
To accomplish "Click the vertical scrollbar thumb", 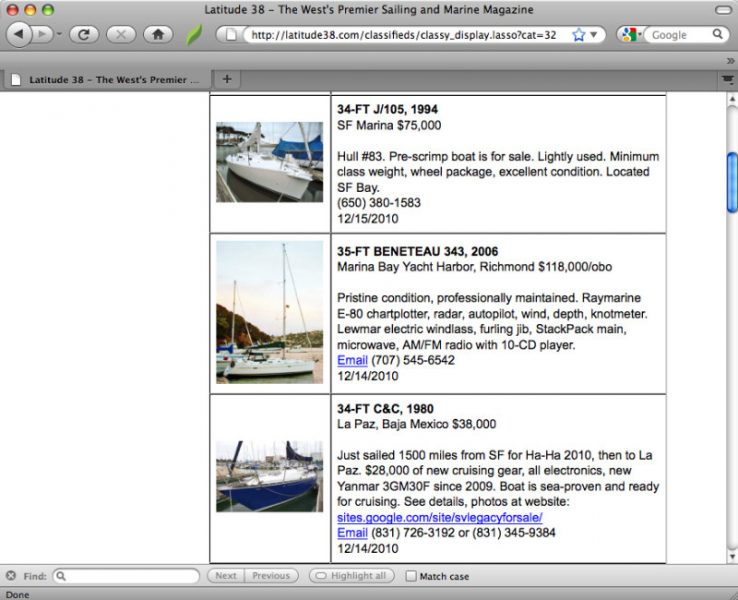I will pos(732,183).
